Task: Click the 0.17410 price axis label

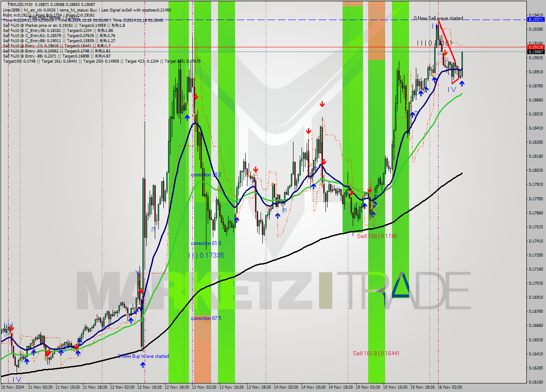Action: [536, 241]
